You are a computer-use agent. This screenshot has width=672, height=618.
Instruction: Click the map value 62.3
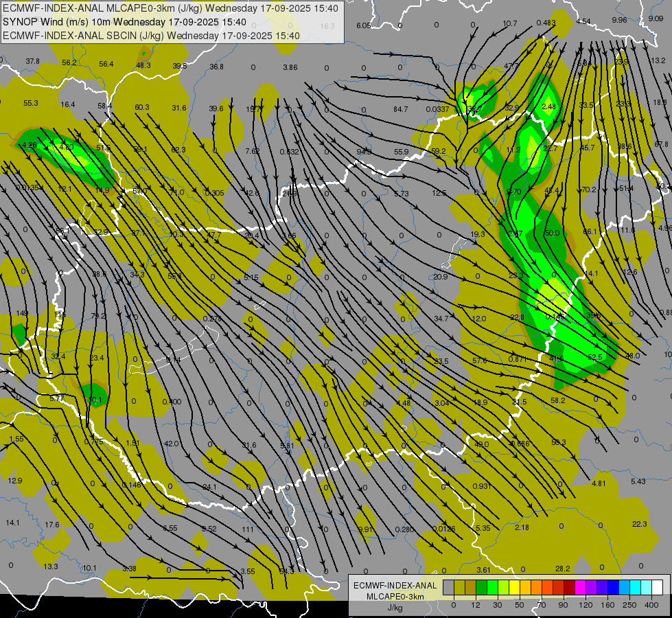(178, 150)
